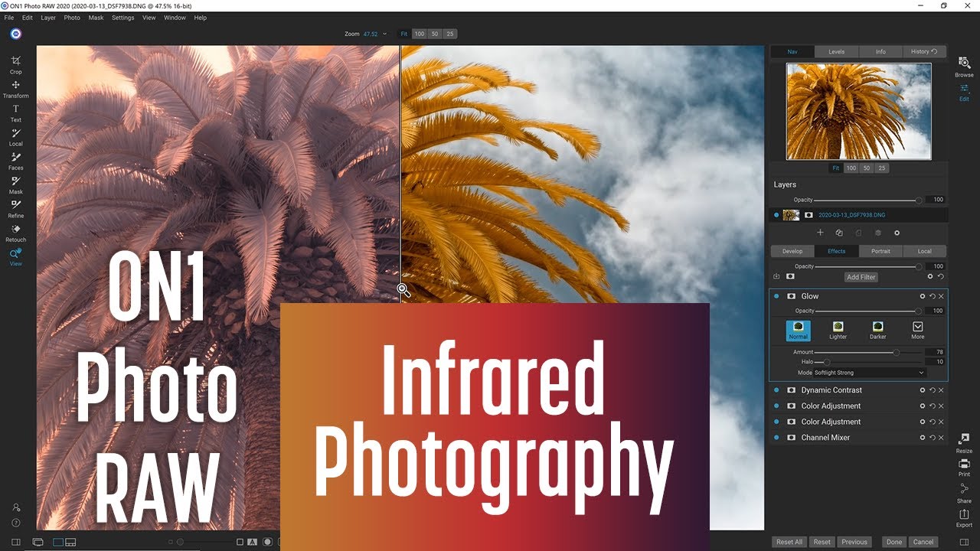Select the Faces tool
Viewport: 980px width, 551px height.
tap(15, 161)
